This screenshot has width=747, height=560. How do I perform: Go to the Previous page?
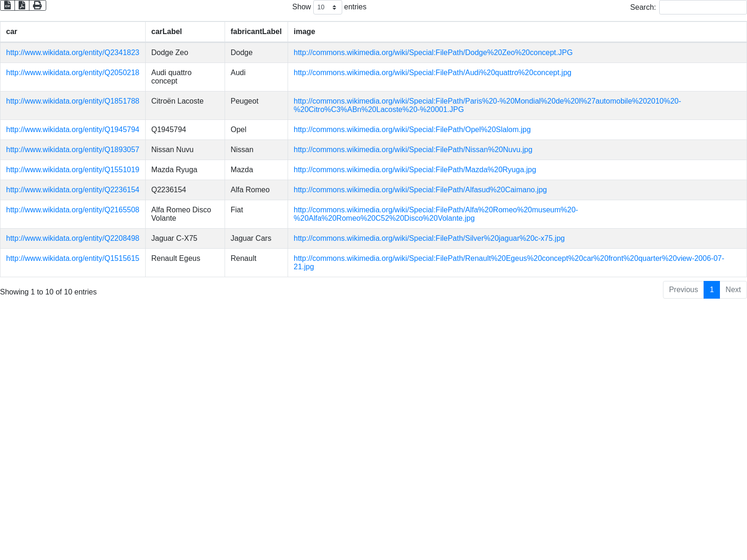[x=683, y=290]
